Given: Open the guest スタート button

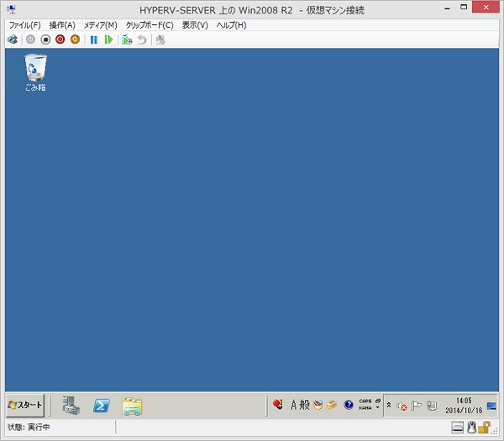Looking at the screenshot, I should pyautogui.click(x=24, y=406).
